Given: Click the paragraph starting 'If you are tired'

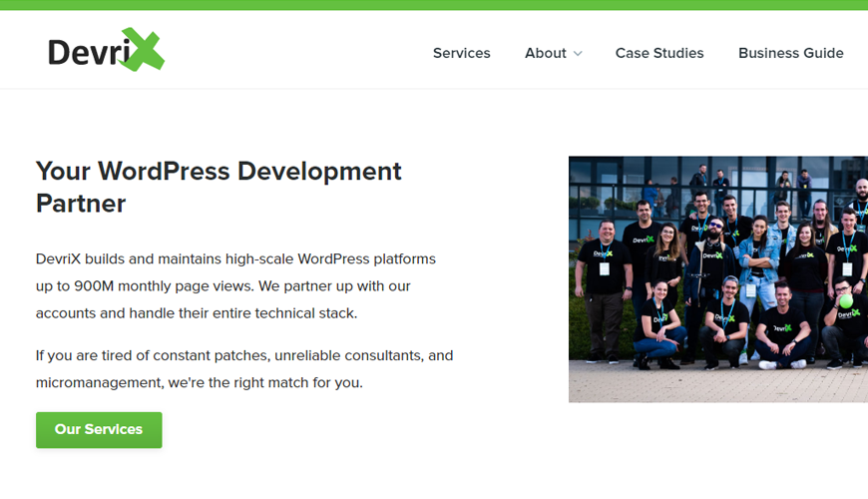Looking at the screenshot, I should click(244, 369).
